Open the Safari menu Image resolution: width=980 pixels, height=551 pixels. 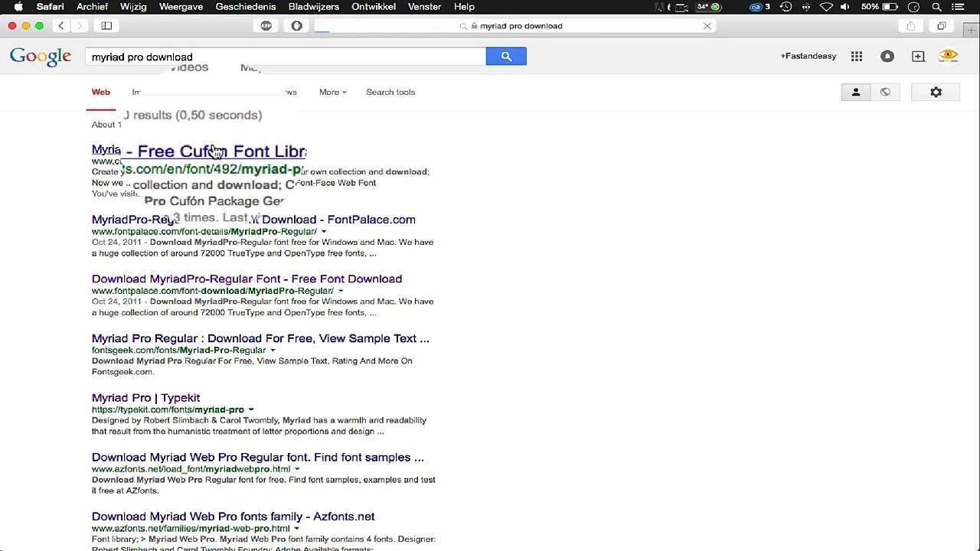click(51, 7)
